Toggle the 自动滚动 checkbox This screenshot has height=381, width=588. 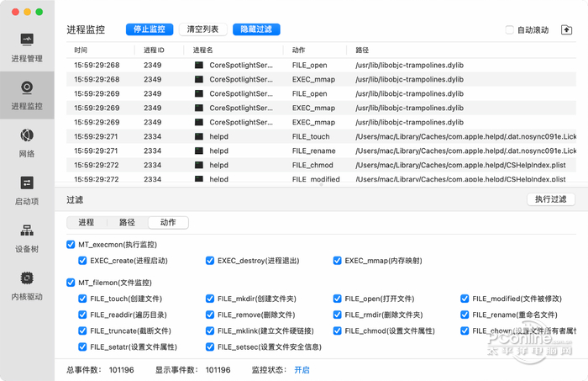tap(509, 29)
